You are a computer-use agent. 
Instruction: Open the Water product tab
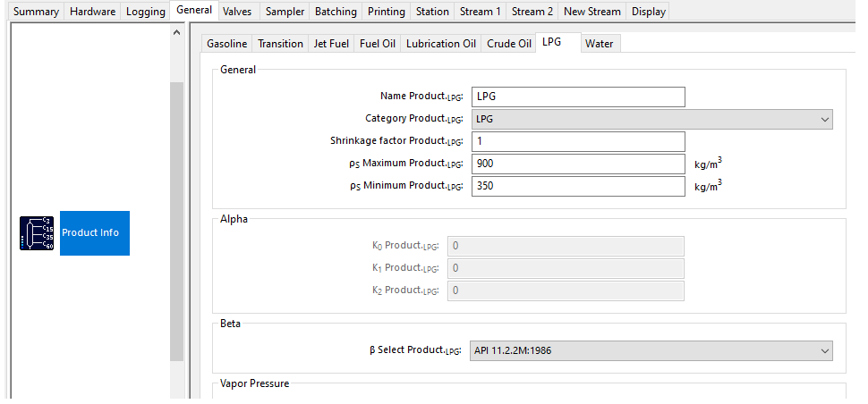(600, 44)
